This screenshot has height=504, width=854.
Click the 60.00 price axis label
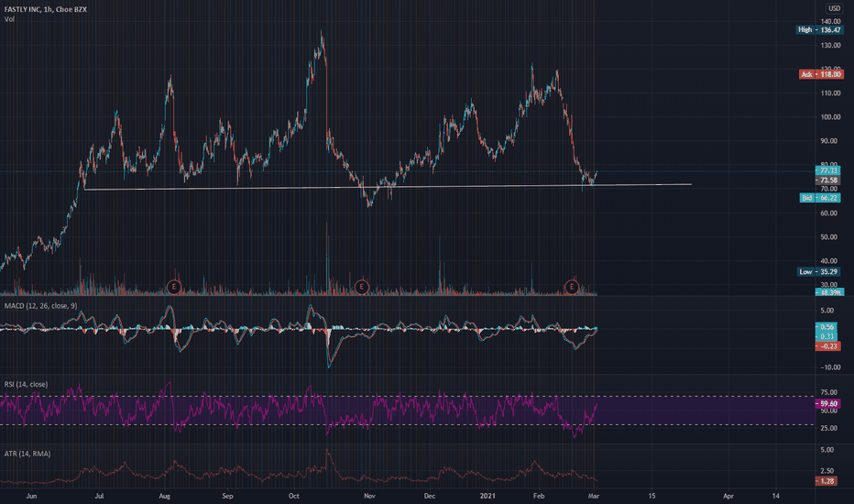(829, 213)
